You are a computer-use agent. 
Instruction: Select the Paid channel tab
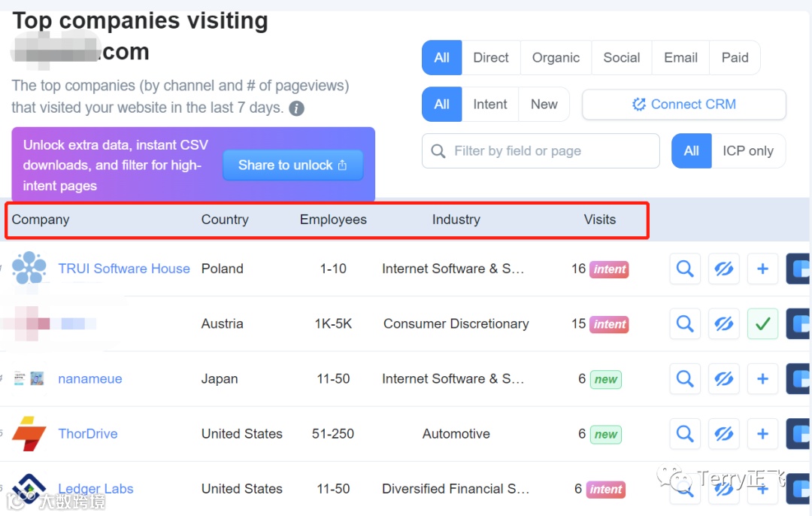[x=735, y=57]
